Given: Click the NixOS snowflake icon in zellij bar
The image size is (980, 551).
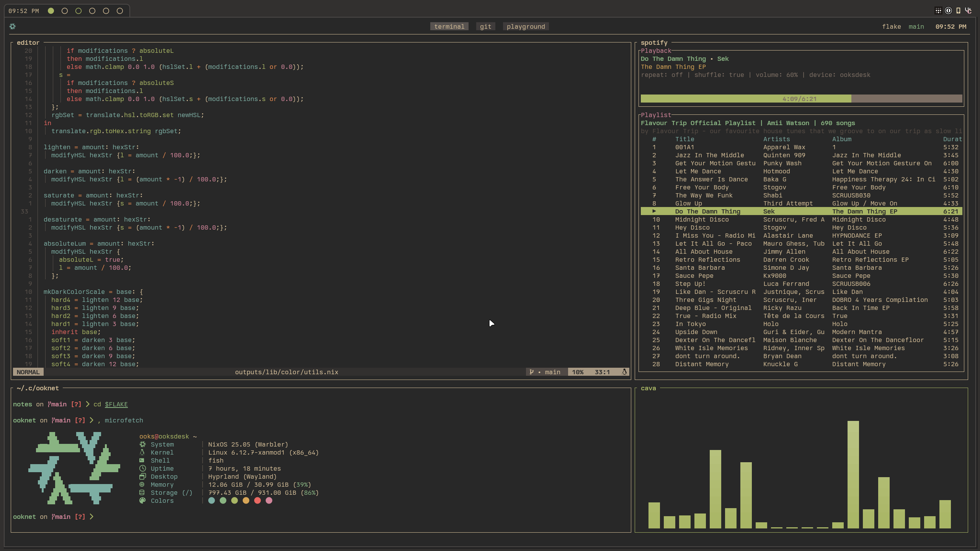Looking at the screenshot, I should point(13,26).
